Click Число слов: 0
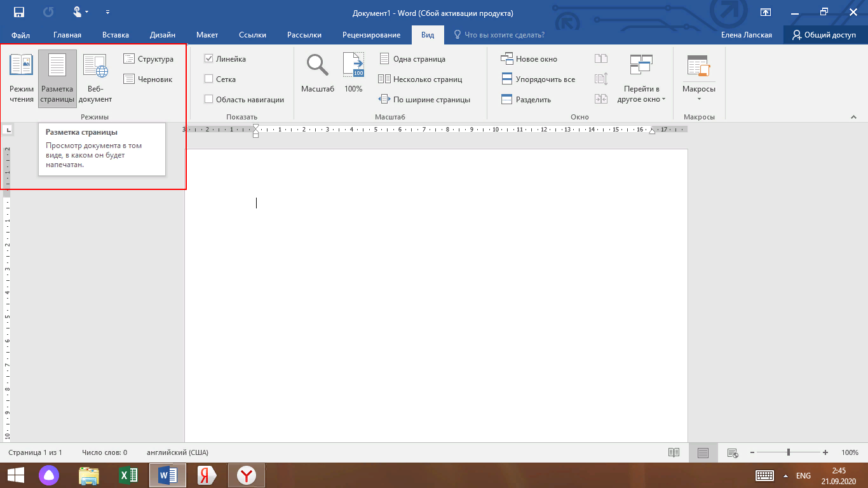868x488 pixels. tap(104, 453)
